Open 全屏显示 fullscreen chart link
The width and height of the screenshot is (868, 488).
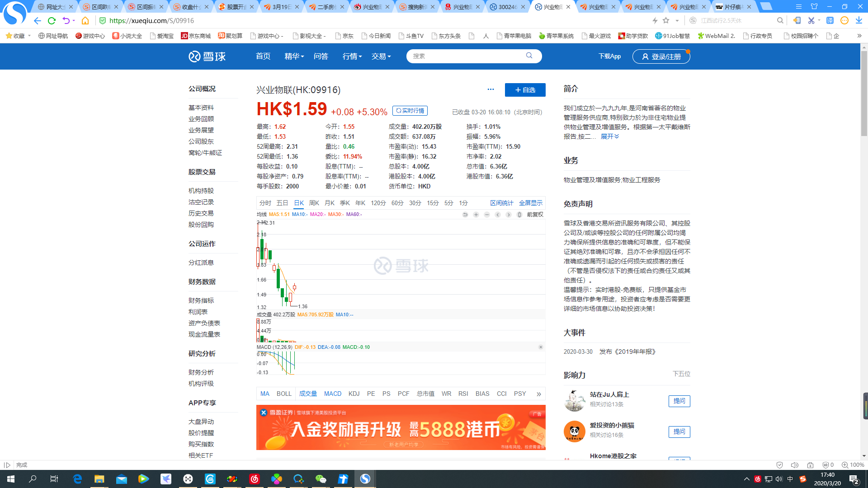(x=530, y=203)
